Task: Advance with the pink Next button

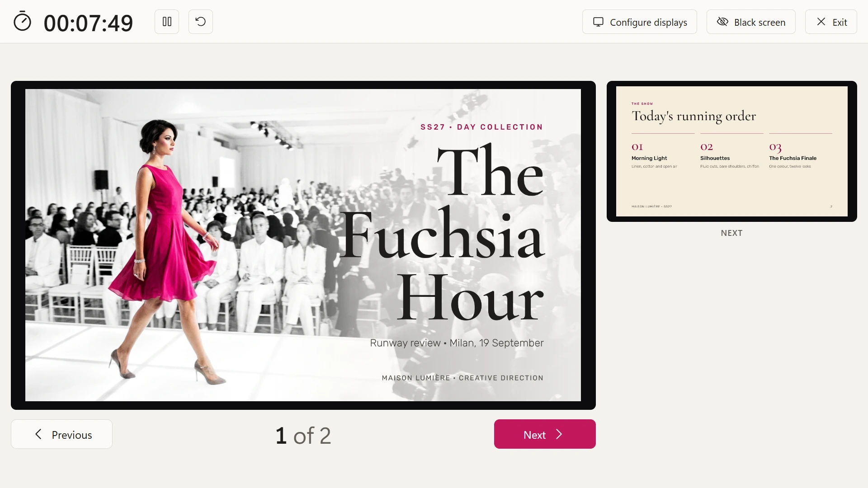Action: [x=545, y=434]
